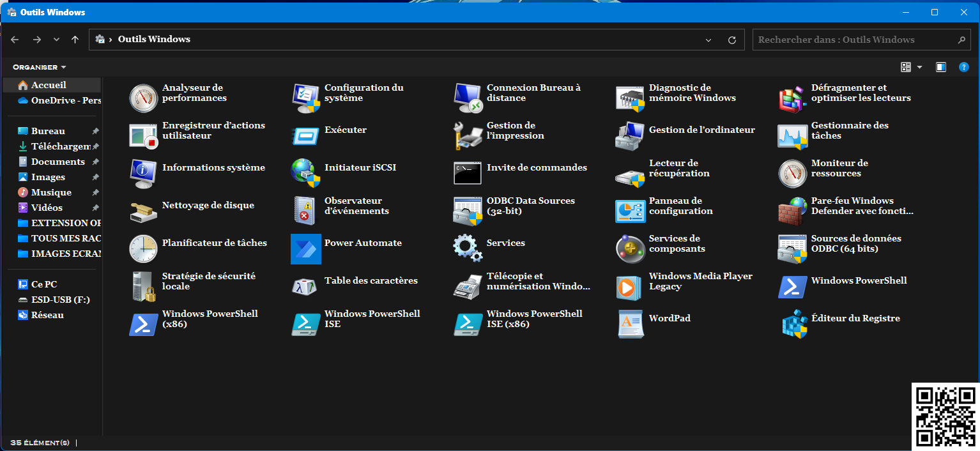Open Stratégie de sécurité locale icon

pos(143,286)
